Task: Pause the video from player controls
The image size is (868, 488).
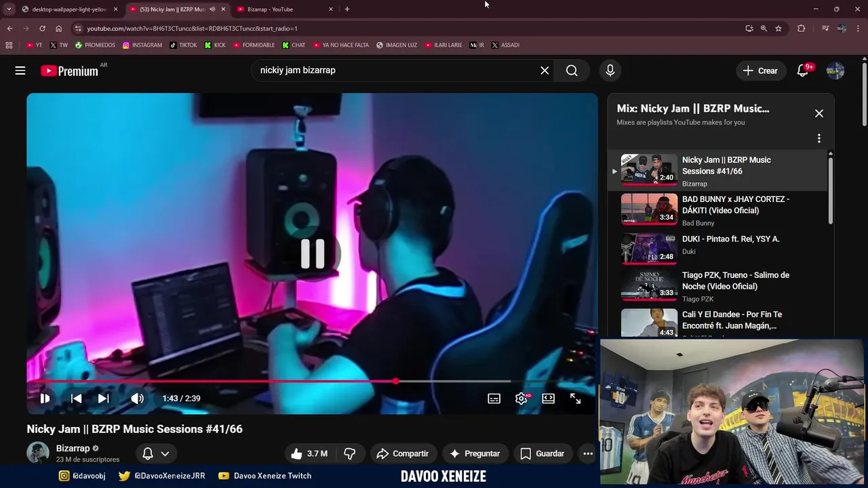Action: pos(45,399)
